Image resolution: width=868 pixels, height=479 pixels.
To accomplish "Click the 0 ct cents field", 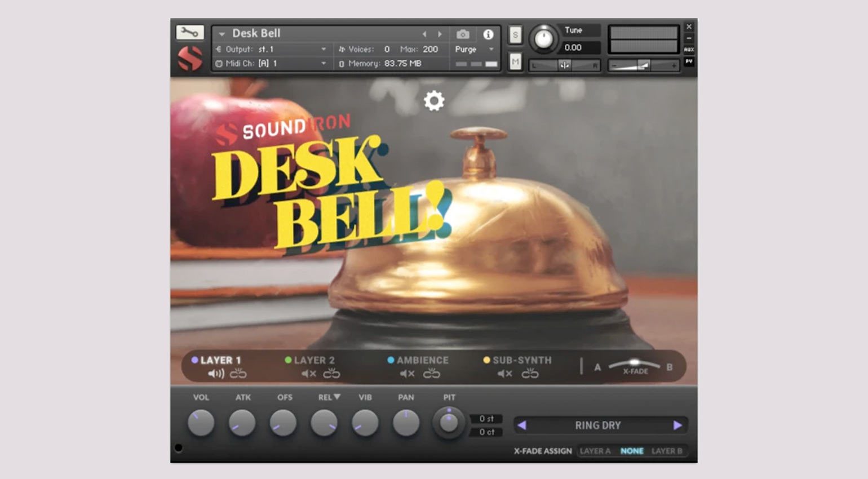I will coord(486,432).
